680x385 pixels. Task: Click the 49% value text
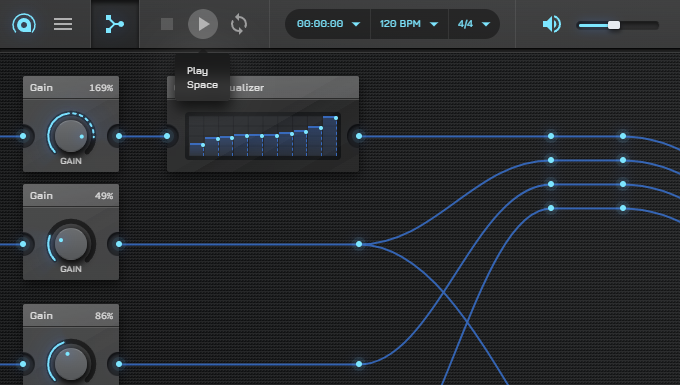click(x=104, y=196)
